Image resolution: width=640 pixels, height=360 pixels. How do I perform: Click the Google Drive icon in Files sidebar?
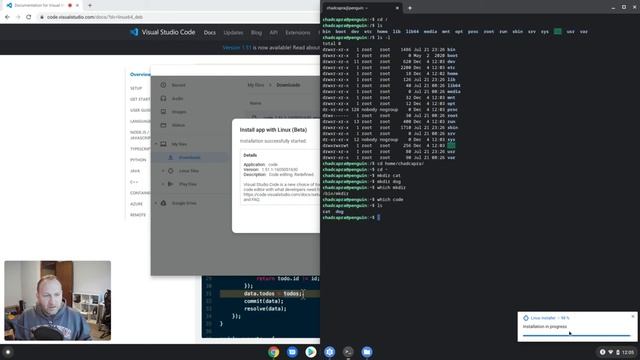pyautogui.click(x=163, y=203)
